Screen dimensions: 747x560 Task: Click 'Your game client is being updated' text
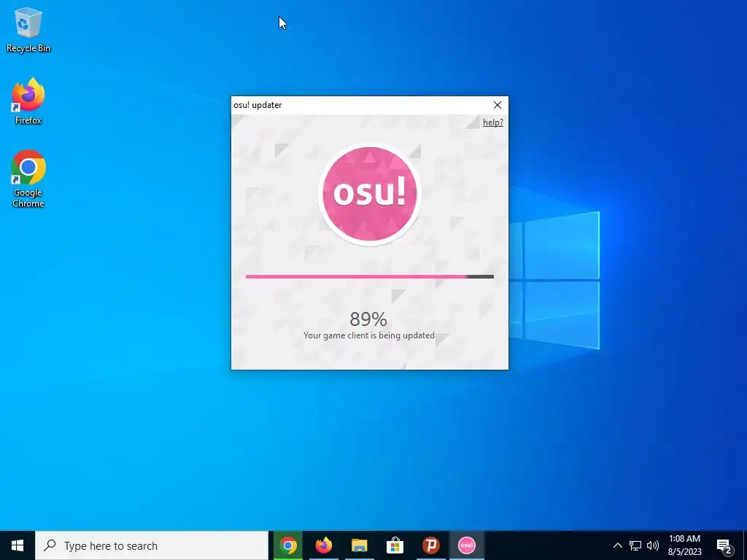[x=368, y=335]
